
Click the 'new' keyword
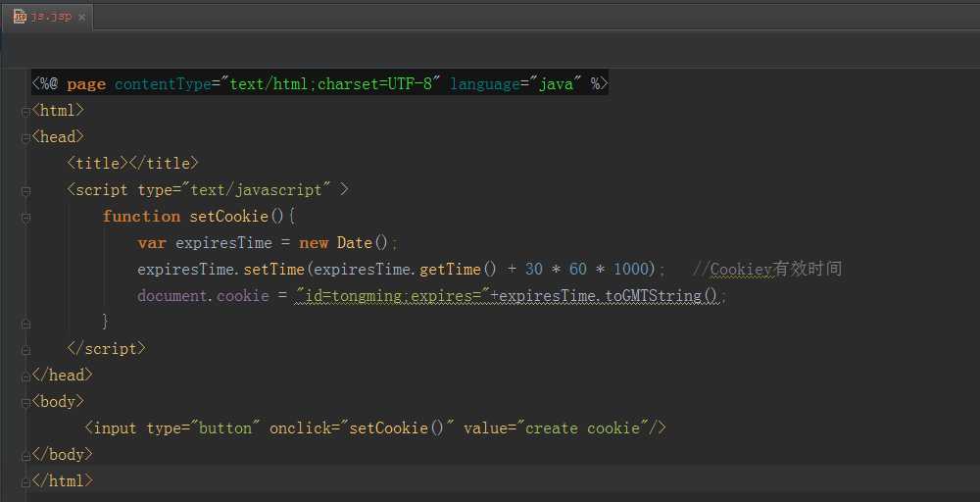click(314, 242)
